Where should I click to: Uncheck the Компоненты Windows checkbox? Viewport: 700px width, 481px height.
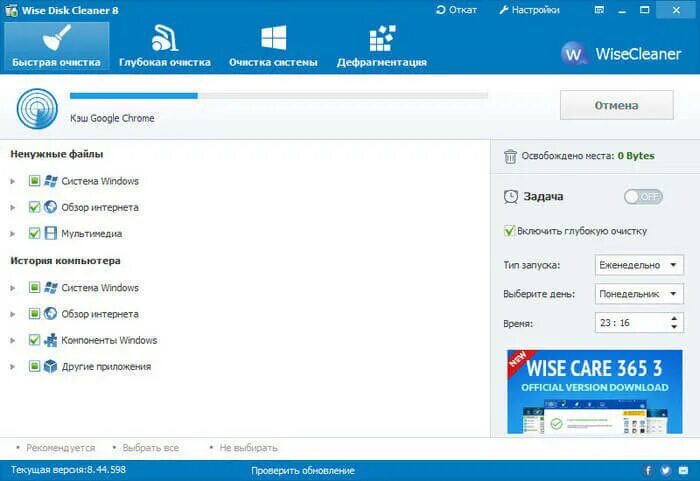click(34, 340)
